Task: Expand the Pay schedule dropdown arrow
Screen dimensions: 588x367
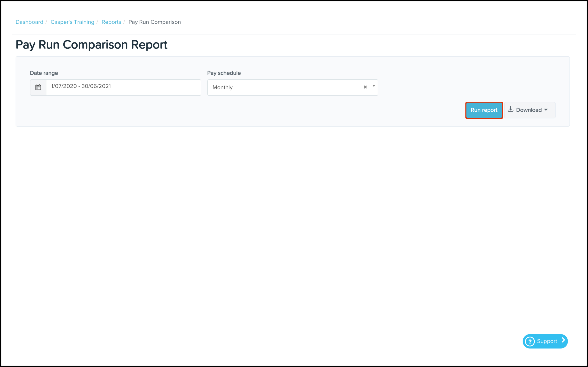Action: [374, 86]
